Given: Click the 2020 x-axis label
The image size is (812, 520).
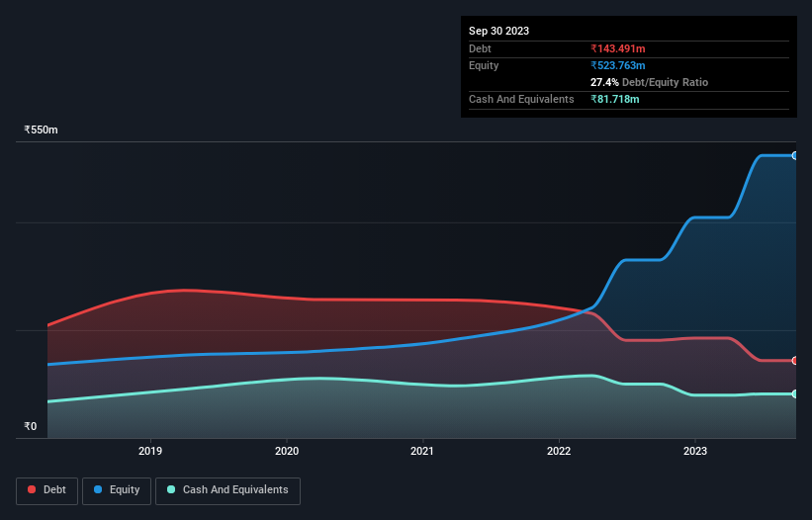Looking at the screenshot, I should pyautogui.click(x=287, y=451).
